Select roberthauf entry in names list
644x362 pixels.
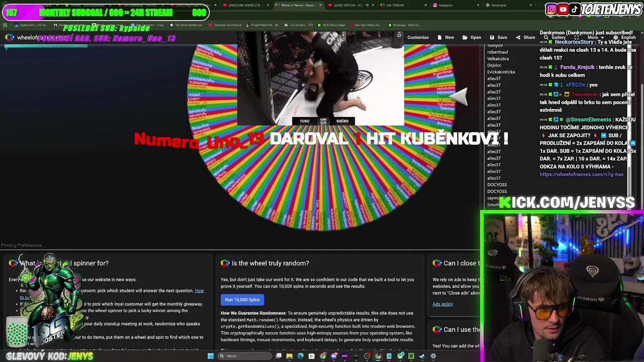[x=497, y=52]
